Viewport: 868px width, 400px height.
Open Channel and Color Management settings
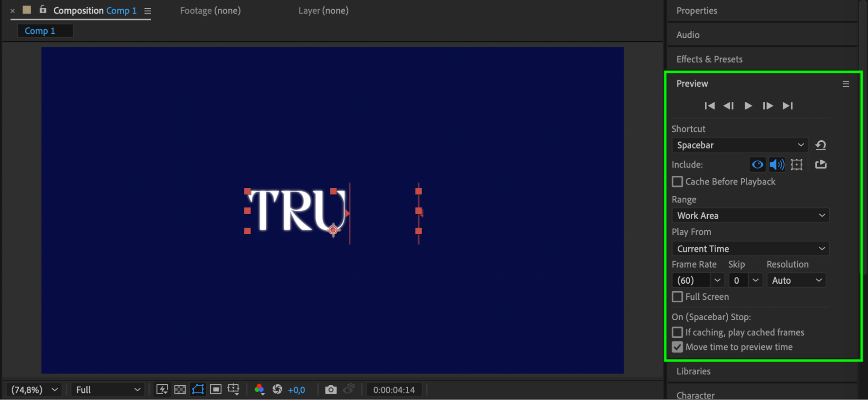pyautogui.click(x=260, y=389)
